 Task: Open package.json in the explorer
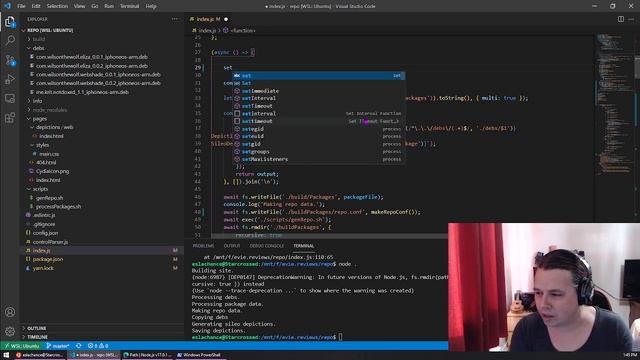[x=48, y=259]
